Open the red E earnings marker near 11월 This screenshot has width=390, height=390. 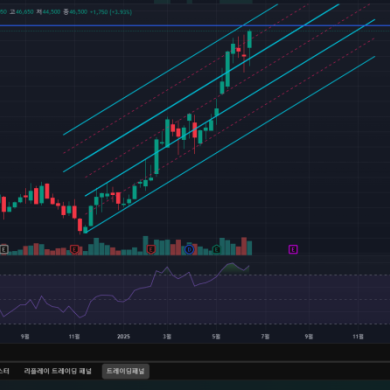pyautogui.click(x=74, y=249)
